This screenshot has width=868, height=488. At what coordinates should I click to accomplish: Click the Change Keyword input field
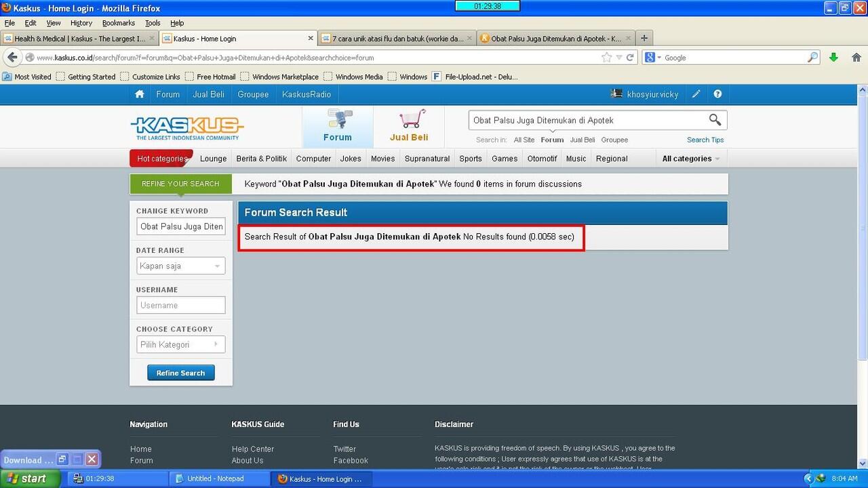click(x=180, y=226)
